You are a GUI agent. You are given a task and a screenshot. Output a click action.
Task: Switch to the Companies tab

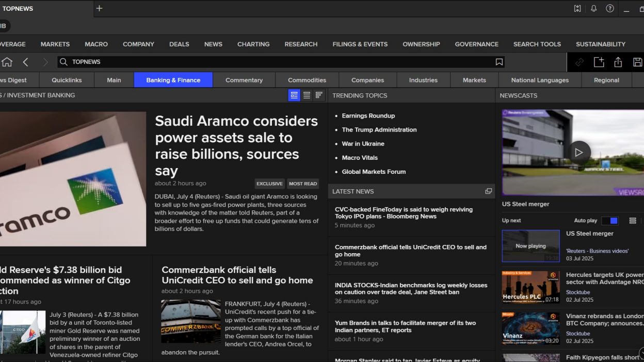tap(368, 80)
